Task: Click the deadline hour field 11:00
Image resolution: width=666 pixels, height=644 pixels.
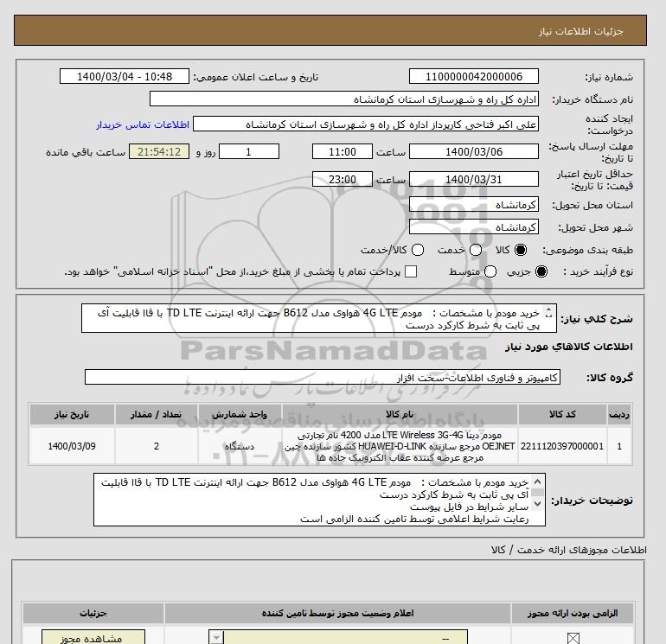Action: (x=343, y=151)
